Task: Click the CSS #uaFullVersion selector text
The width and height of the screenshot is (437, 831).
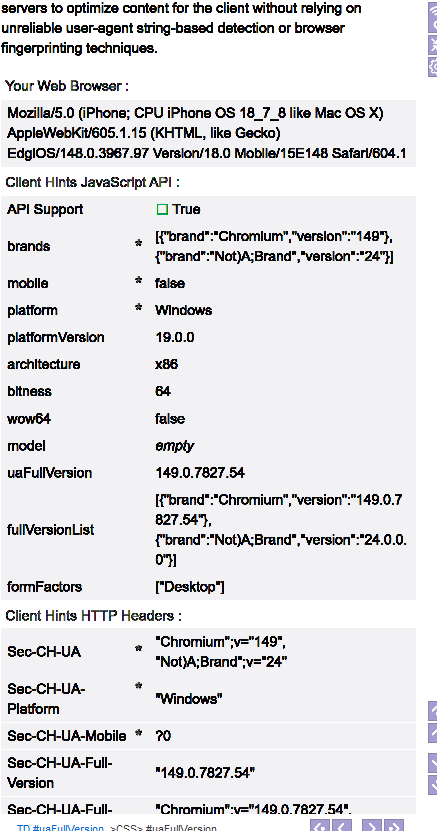Action: click(x=163, y=827)
